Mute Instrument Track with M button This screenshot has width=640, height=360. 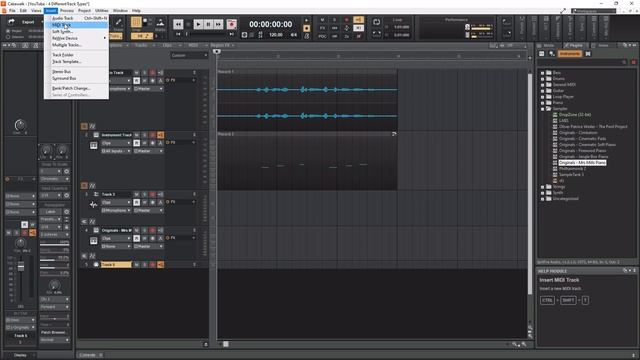[x=136, y=135]
